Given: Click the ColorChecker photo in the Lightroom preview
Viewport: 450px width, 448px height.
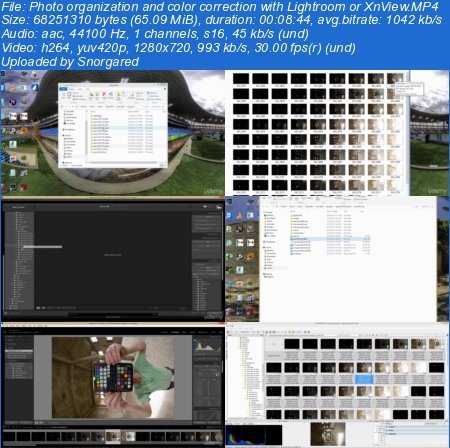Looking at the screenshot, I should point(113,377).
